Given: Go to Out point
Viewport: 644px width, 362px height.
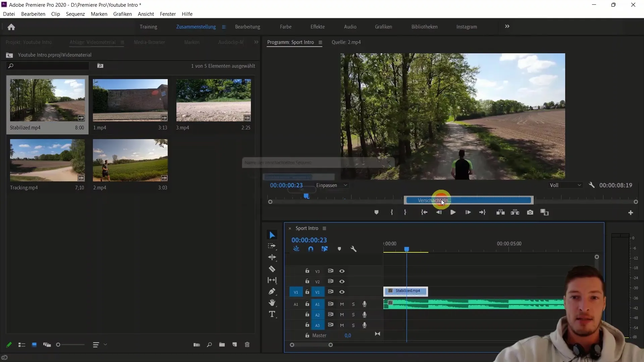Looking at the screenshot, I should 482,213.
